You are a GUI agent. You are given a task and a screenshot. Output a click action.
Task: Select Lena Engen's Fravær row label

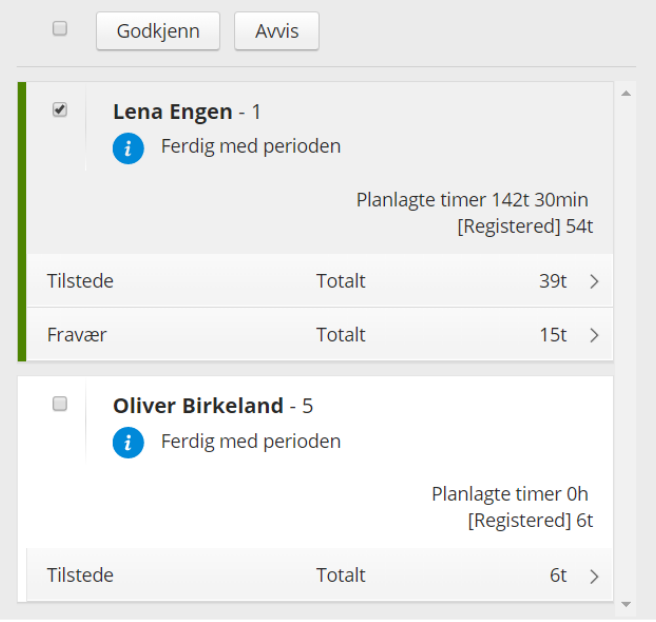tap(77, 335)
